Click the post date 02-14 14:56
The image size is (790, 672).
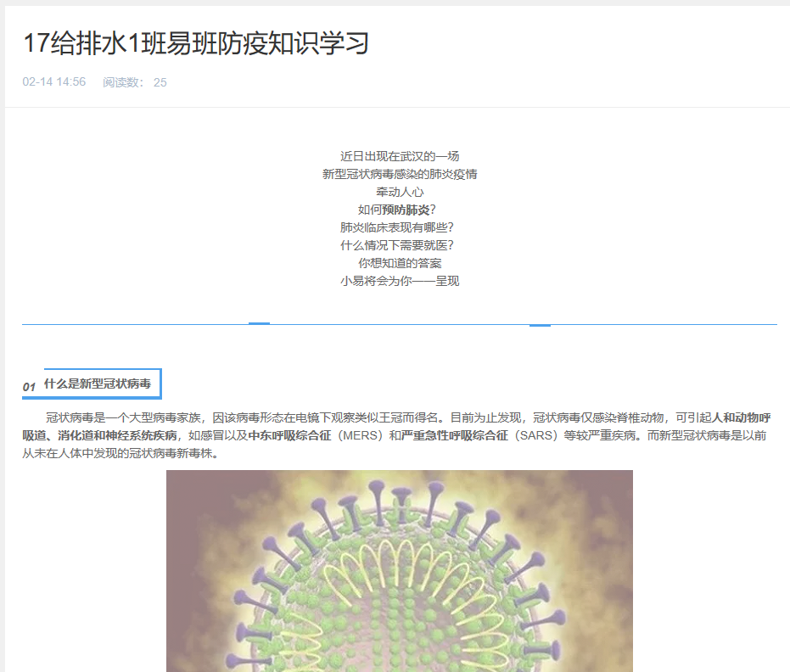click(54, 82)
